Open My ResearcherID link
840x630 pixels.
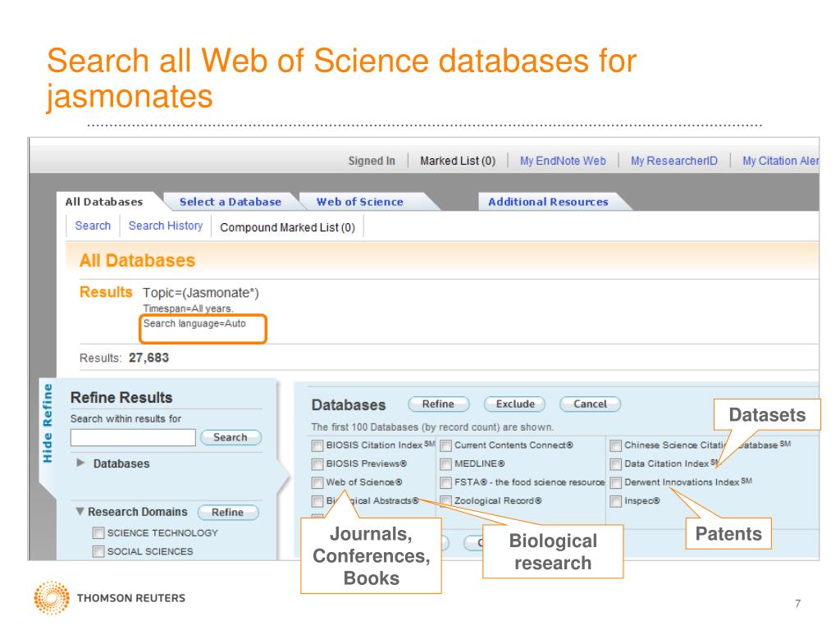tap(674, 161)
